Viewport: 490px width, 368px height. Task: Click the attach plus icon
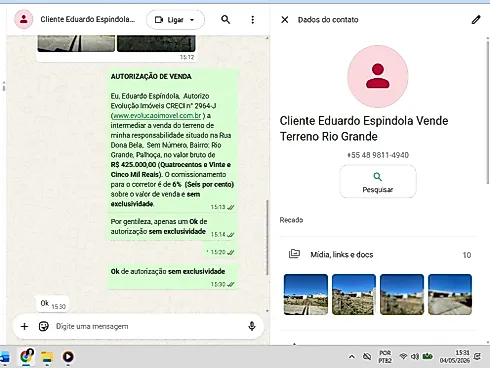(24, 326)
